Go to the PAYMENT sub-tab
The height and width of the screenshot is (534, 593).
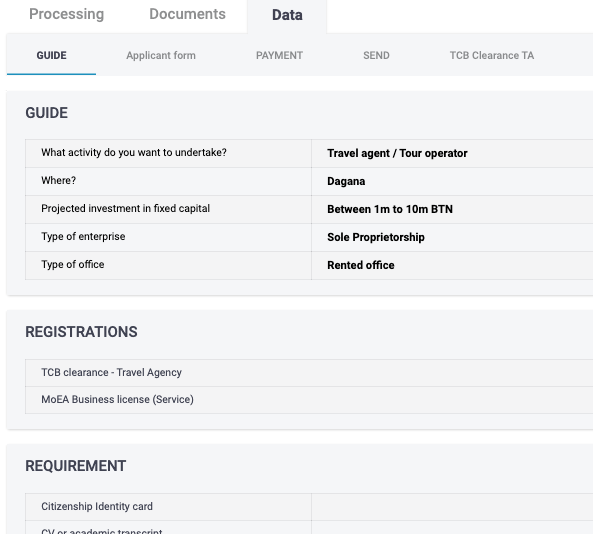point(279,56)
